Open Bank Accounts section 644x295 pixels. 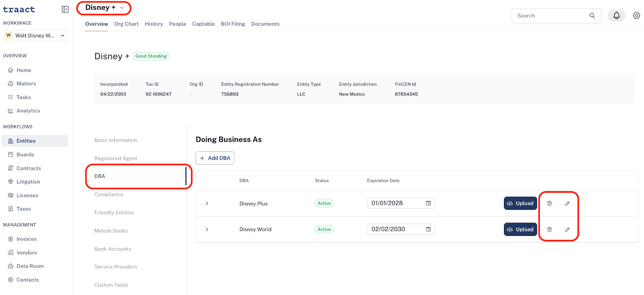pos(113,249)
